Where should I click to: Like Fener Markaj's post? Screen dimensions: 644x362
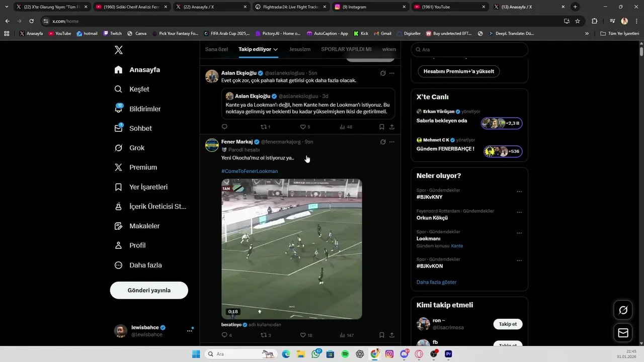click(x=306, y=335)
